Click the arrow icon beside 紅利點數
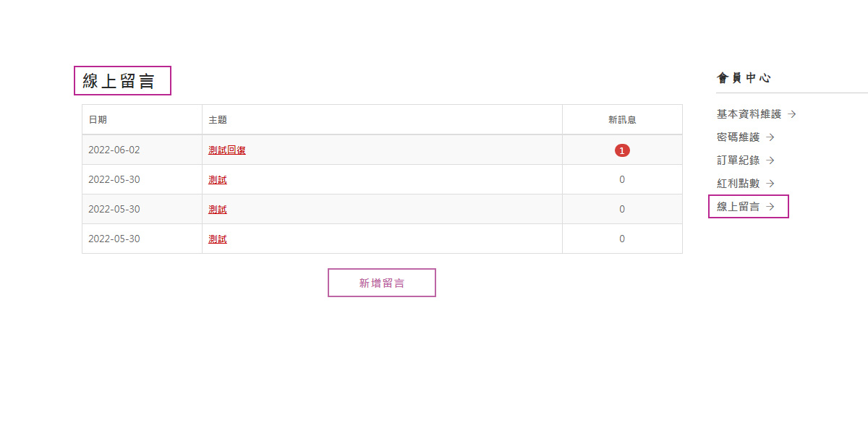Screen dimensions: 868x428 pyautogui.click(x=770, y=184)
